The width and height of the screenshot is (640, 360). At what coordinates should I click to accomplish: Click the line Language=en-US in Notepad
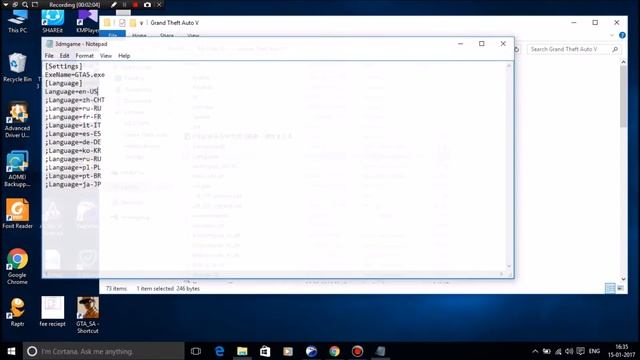click(71, 91)
